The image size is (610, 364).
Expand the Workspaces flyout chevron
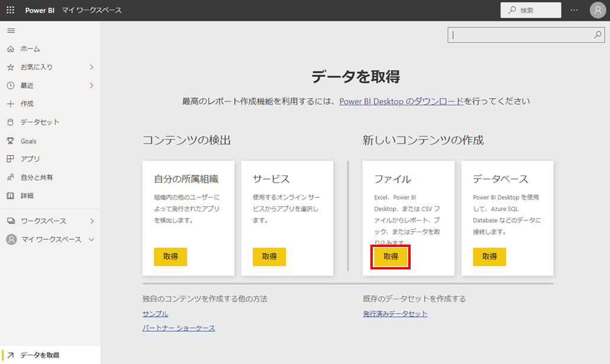[x=92, y=221]
